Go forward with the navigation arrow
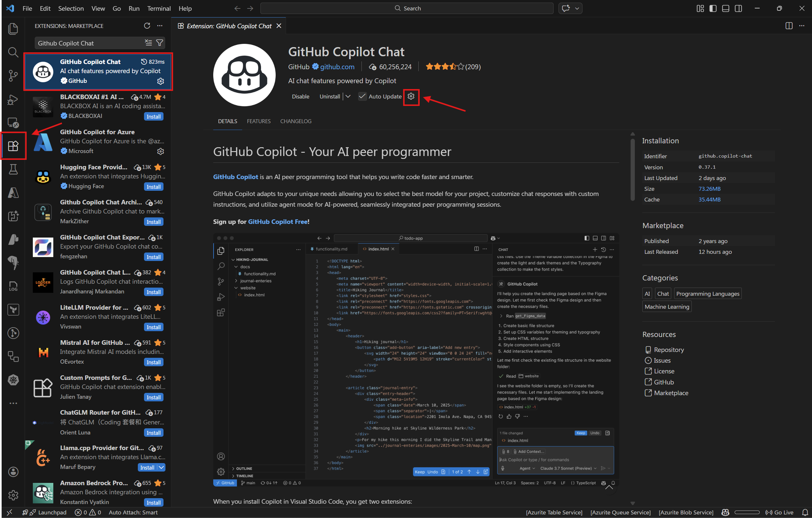 click(250, 8)
